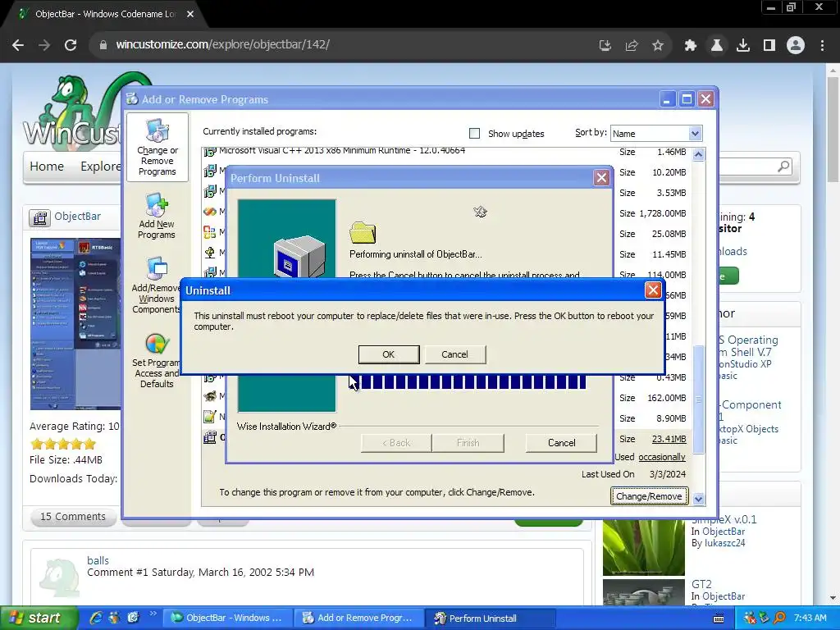
Task: Open browser downloads icon
Action: click(743, 46)
